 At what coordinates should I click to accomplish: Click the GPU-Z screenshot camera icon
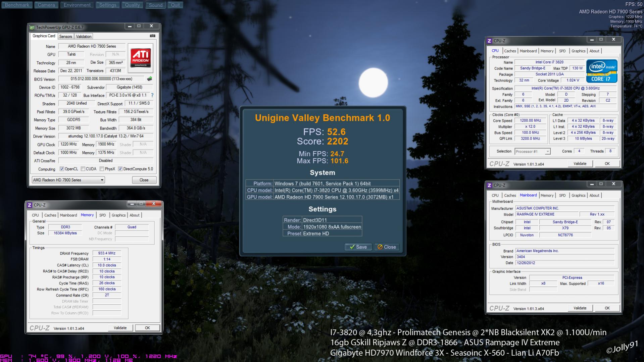point(152,36)
